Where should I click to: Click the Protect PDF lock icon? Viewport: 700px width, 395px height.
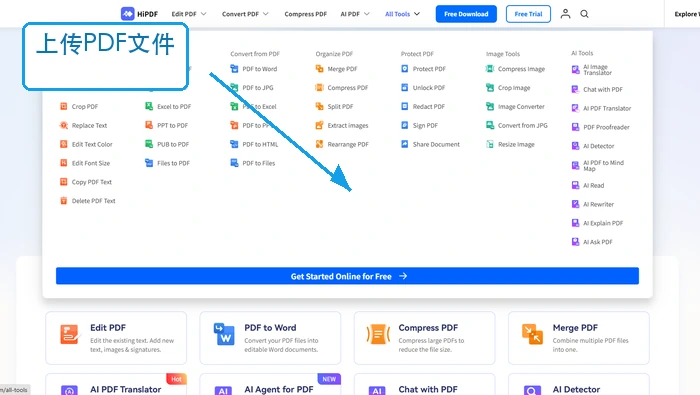pos(404,69)
